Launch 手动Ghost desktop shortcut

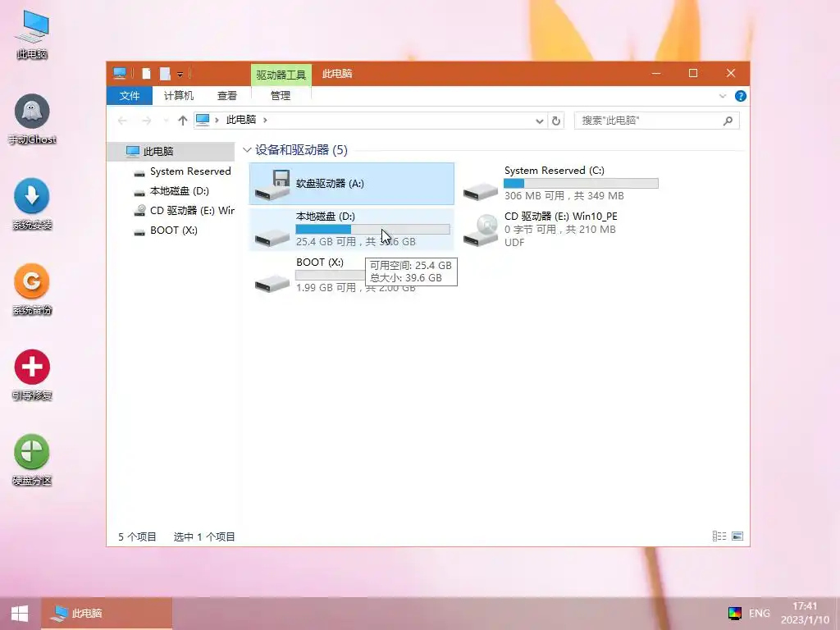tap(32, 120)
